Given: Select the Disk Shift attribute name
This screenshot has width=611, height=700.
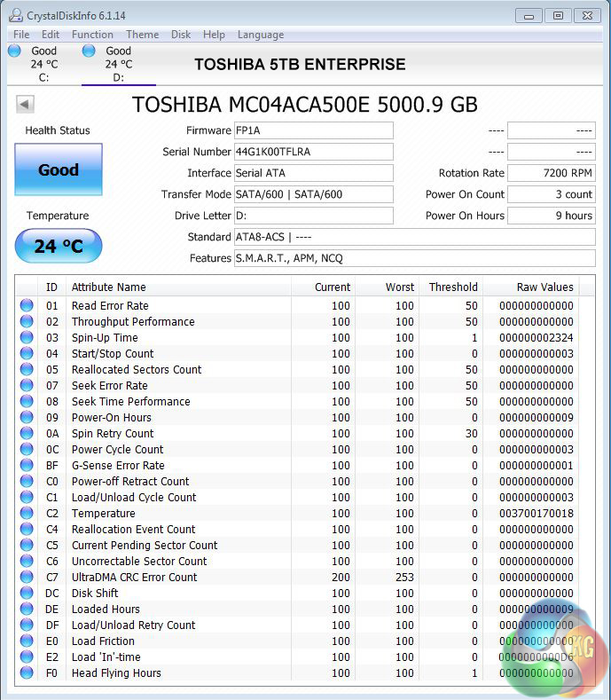Looking at the screenshot, I should [95, 594].
